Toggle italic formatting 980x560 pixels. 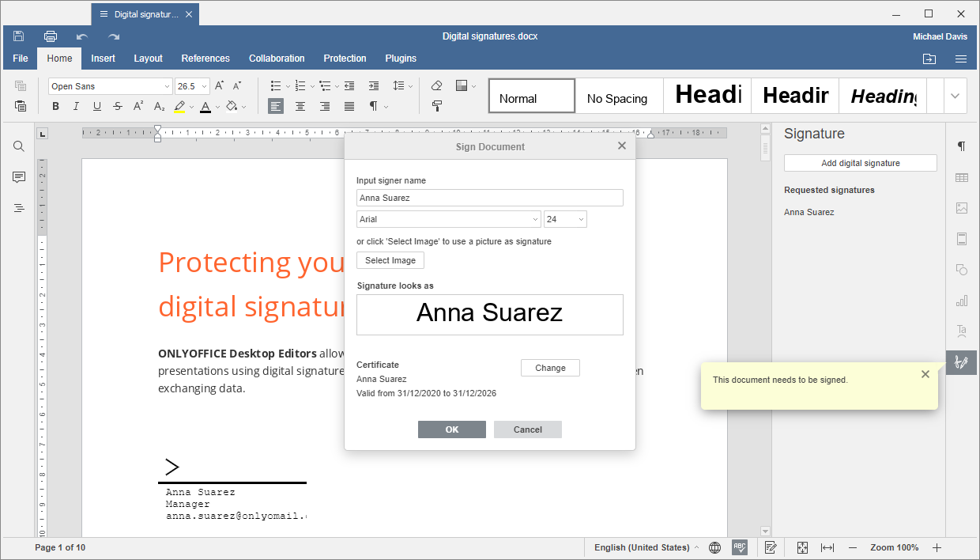[76, 106]
